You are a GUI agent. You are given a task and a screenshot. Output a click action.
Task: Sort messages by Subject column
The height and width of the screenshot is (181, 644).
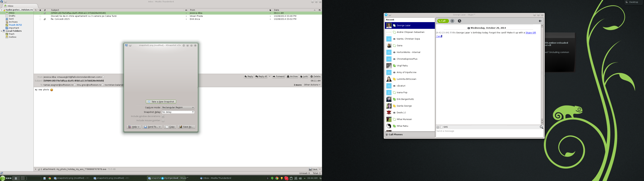[116, 10]
